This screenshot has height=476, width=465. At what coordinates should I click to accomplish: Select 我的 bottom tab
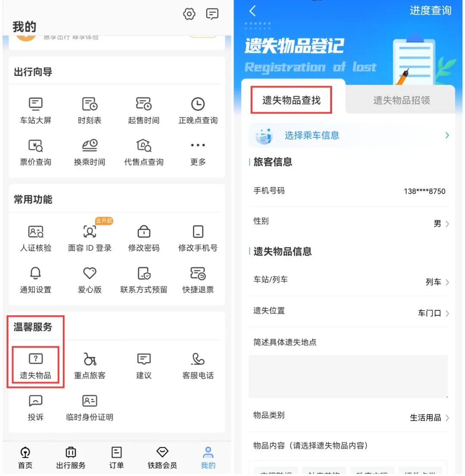208,458
